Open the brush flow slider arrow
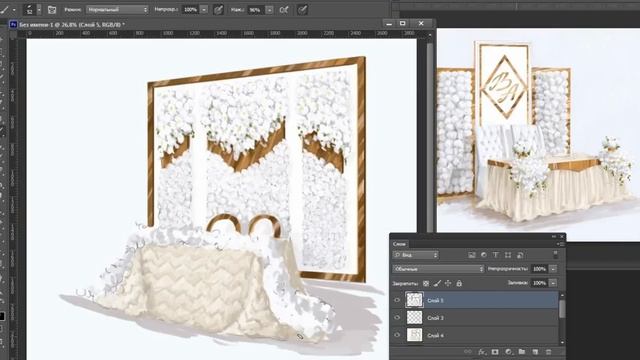This screenshot has width=640, height=360. 269,10
